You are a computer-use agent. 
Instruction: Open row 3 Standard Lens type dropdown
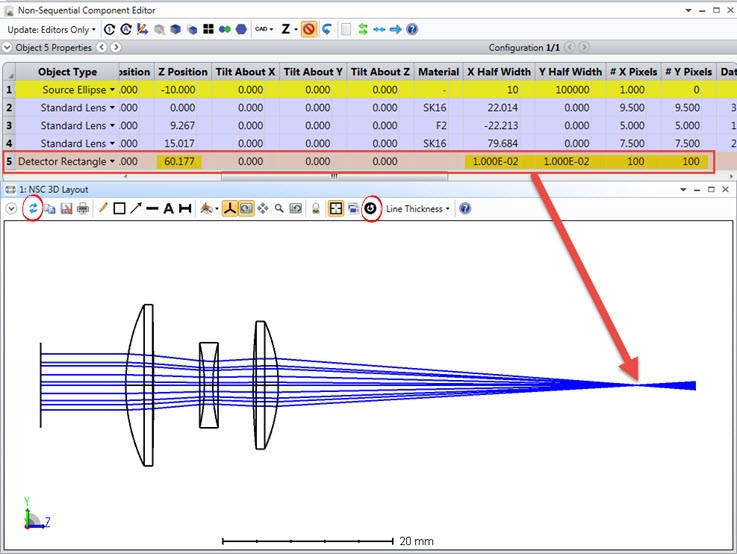(112, 125)
